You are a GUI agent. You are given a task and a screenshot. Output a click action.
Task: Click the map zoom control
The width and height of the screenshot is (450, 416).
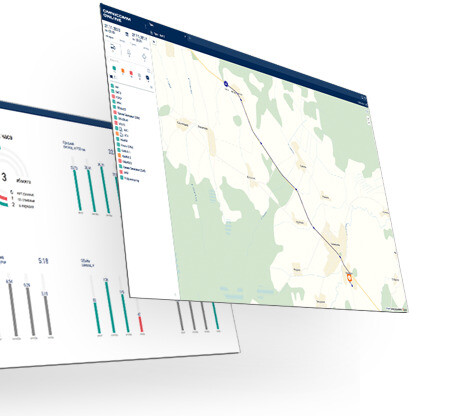(369, 120)
